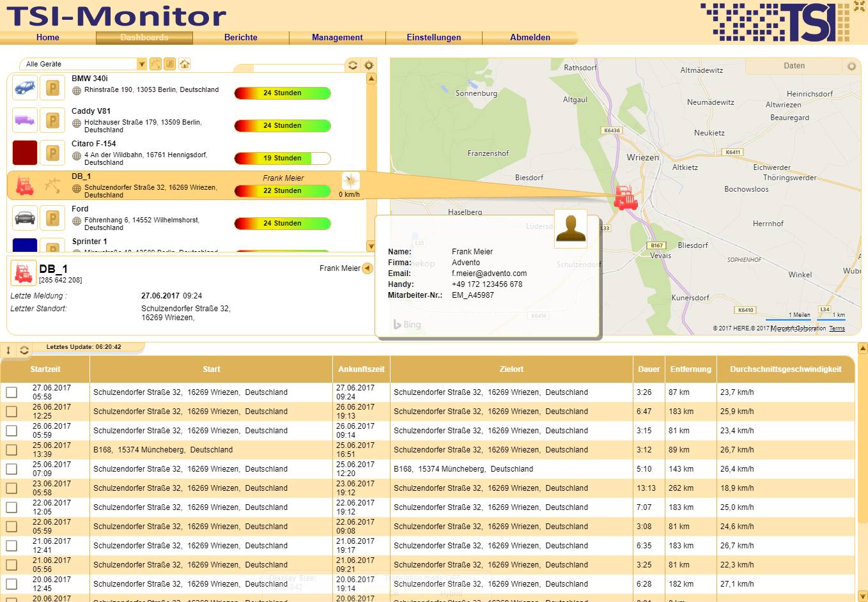The image size is (868, 602).
Task: Tick the checkbox for trip 23.06.2017 05:58
Action: pos(12,488)
